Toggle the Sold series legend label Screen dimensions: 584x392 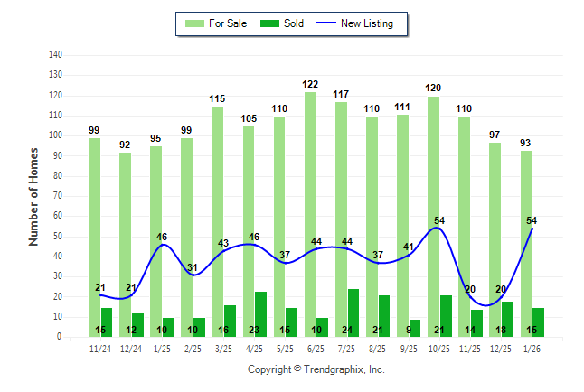click(295, 23)
